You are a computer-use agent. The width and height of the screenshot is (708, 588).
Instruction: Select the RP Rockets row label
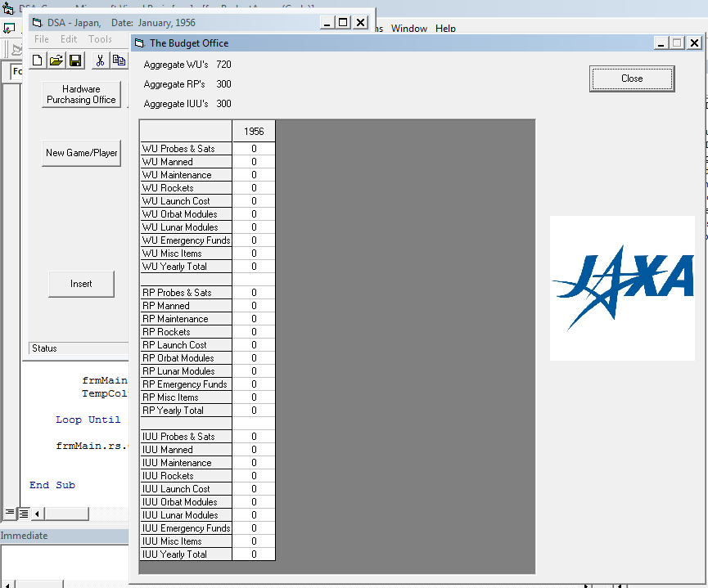pos(186,332)
